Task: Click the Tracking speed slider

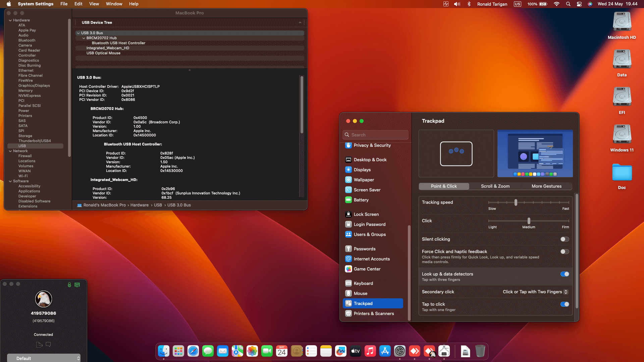Action: click(x=516, y=202)
